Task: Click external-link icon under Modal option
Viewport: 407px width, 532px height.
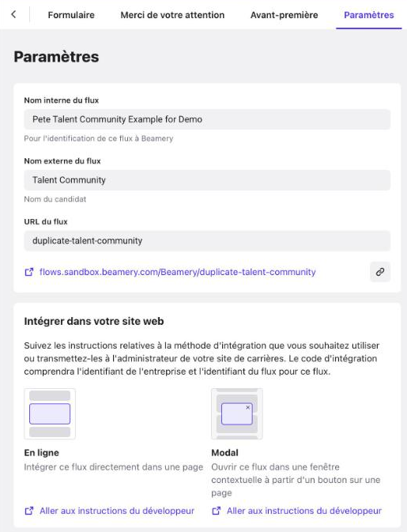Action: 217,511
